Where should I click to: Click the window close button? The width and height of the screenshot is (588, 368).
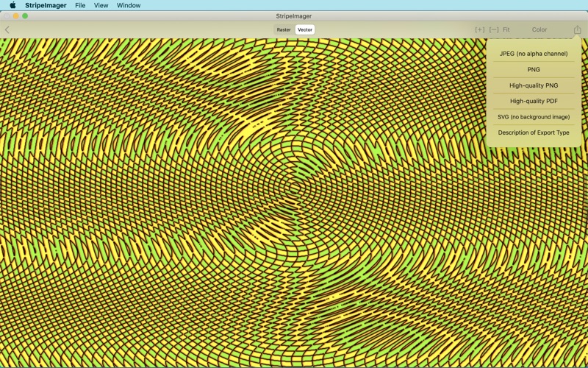coord(7,15)
